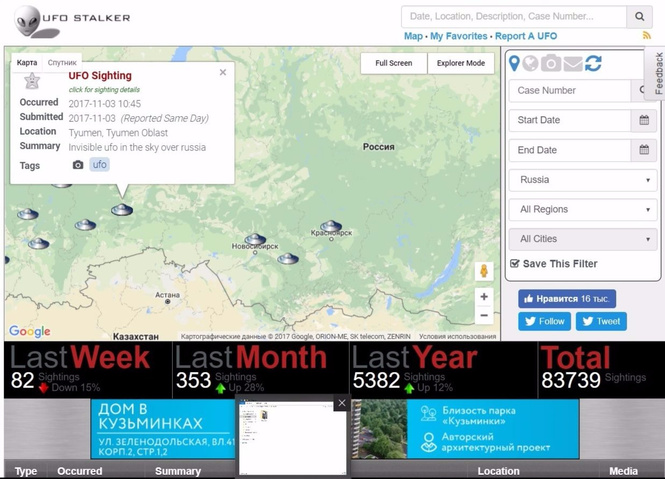Click the UFO marker under the popup pointer
Screen dimensions: 665x479
point(122,209)
